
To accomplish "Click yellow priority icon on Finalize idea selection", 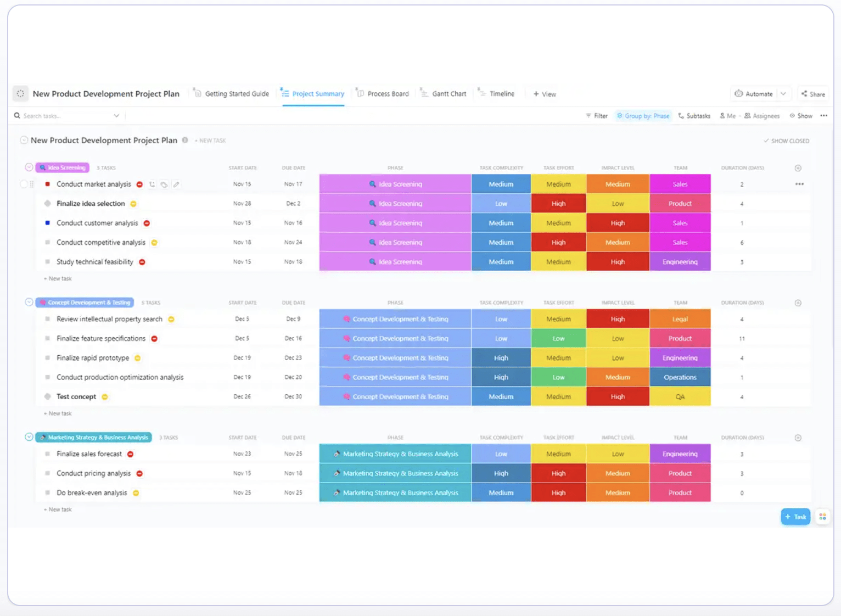I will (x=133, y=204).
